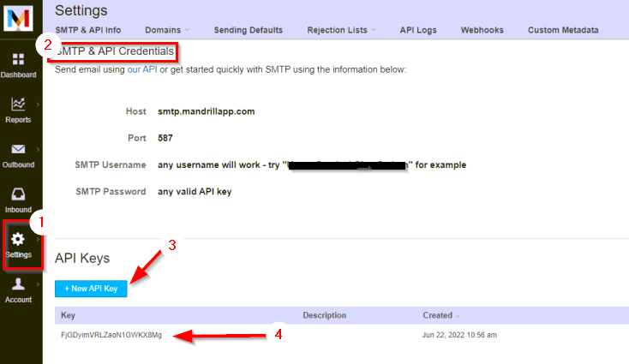Image resolution: width=629 pixels, height=364 pixels.
Task: Click the 'any valid API key' text
Action: [195, 192]
